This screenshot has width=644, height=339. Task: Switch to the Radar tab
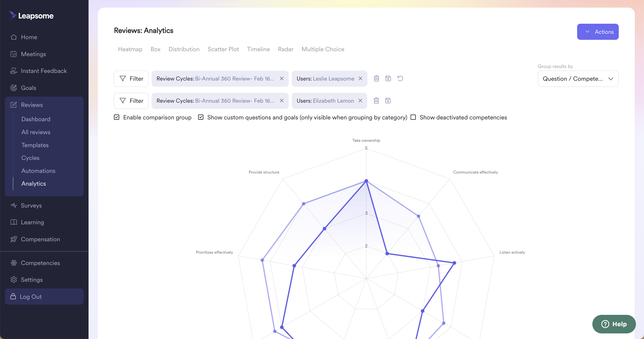click(286, 49)
